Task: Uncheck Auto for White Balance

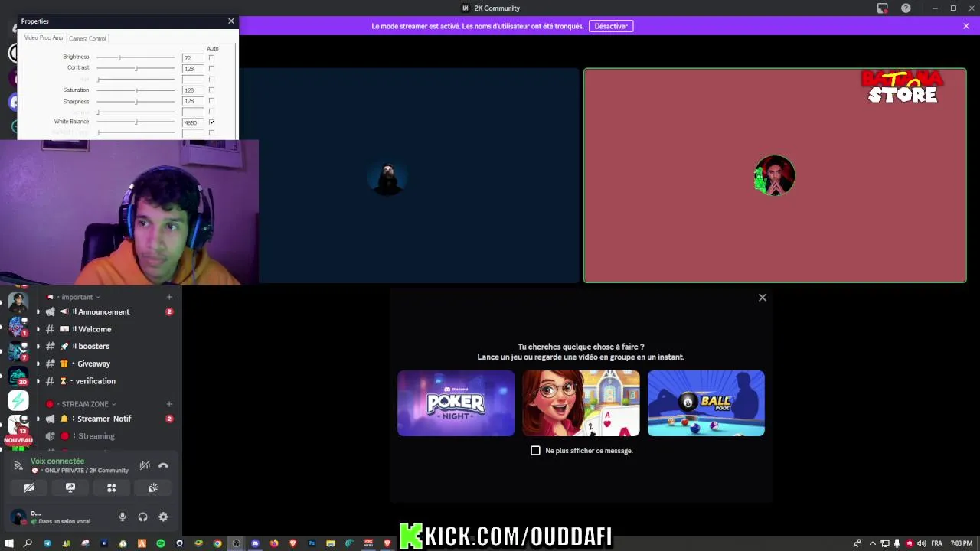Action: [211, 122]
